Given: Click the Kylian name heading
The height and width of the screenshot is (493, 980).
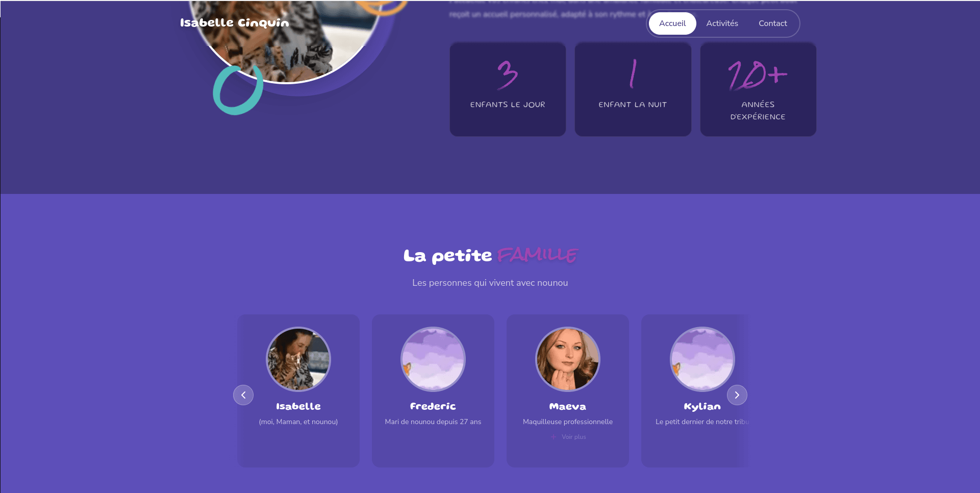Looking at the screenshot, I should [702, 407].
